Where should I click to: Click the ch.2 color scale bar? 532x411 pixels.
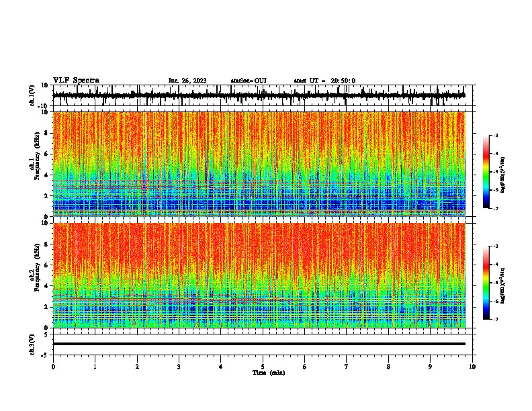486,283
